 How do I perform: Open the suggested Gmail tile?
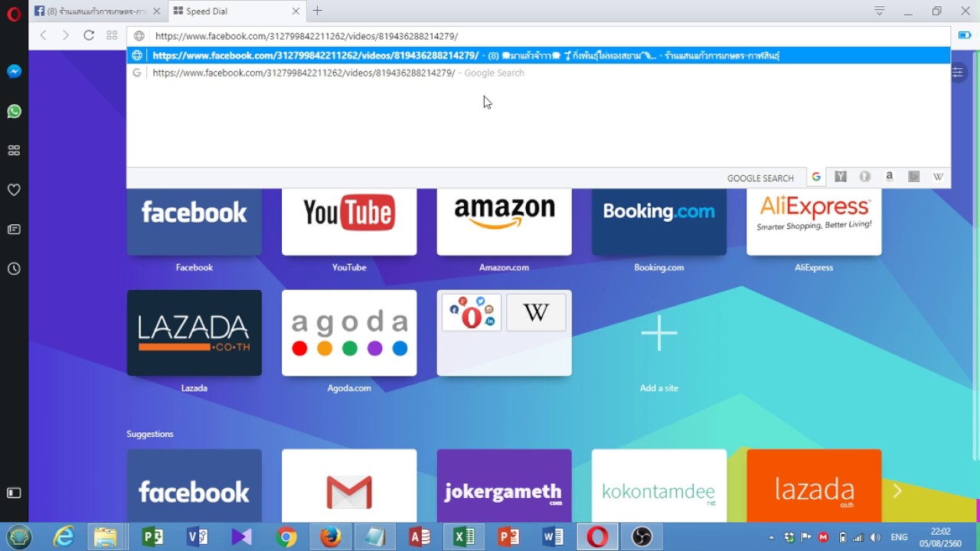click(x=349, y=485)
